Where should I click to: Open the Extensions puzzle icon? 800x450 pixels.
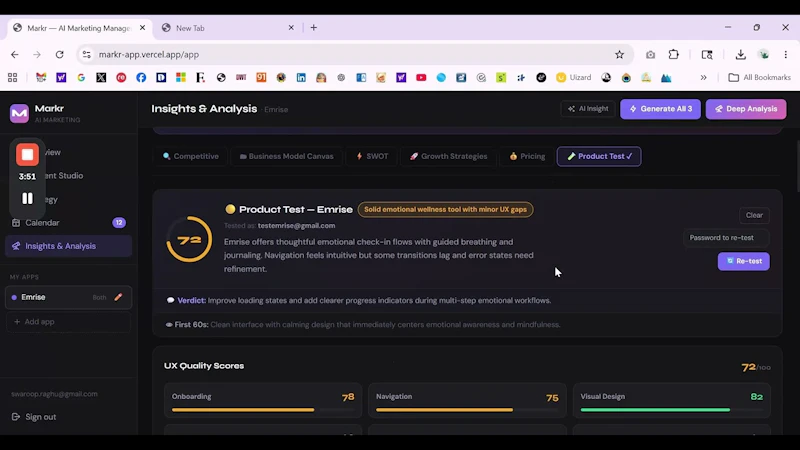pyautogui.click(x=673, y=55)
